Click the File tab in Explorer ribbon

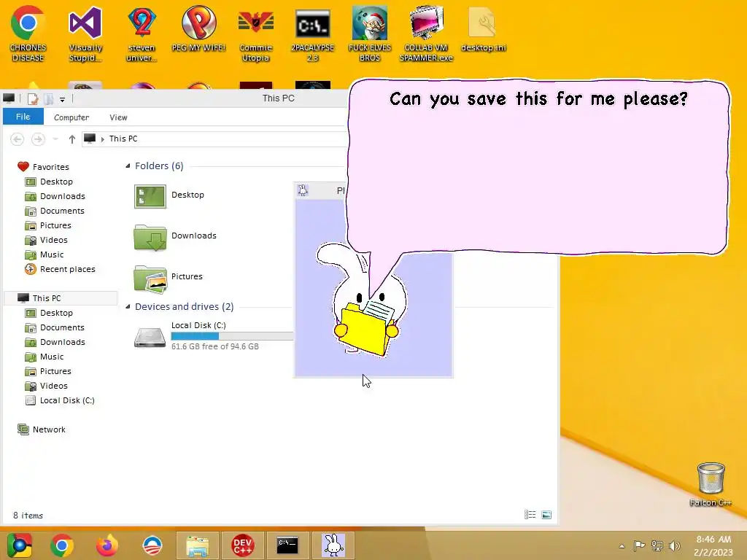[23, 117]
